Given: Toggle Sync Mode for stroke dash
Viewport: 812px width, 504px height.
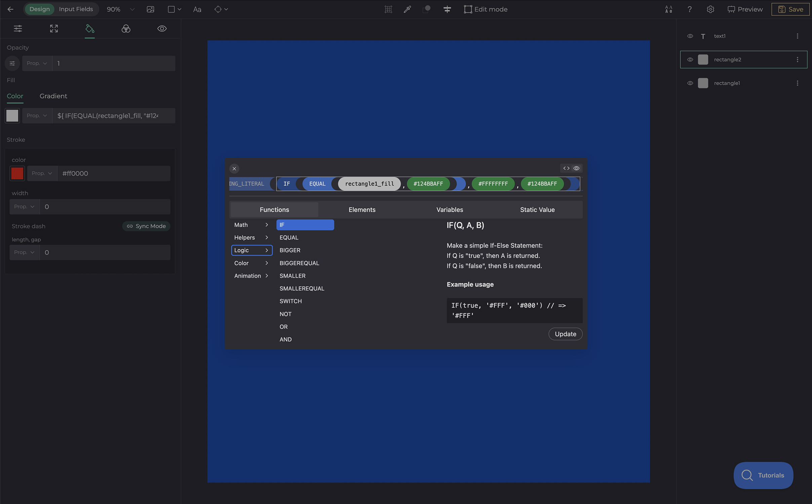Looking at the screenshot, I should 146,226.
